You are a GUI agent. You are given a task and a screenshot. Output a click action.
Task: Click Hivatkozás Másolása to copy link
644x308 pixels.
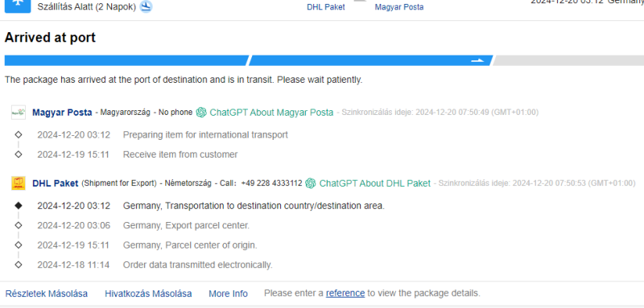(x=148, y=294)
